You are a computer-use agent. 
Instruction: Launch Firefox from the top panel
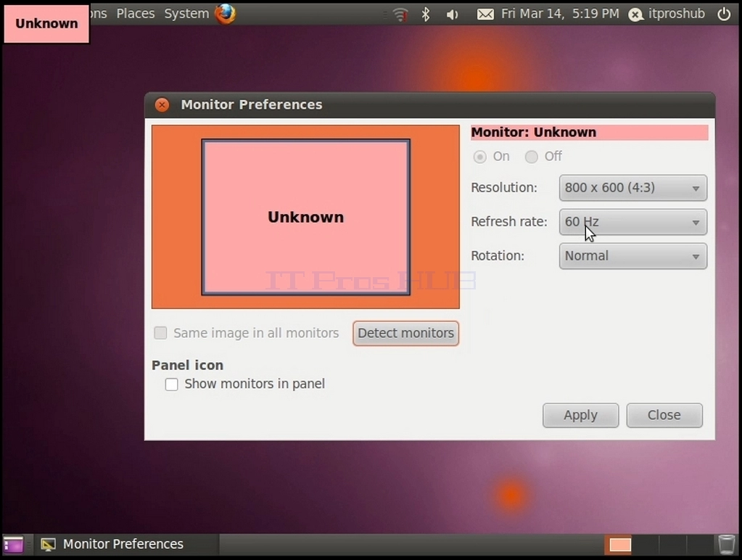[226, 14]
